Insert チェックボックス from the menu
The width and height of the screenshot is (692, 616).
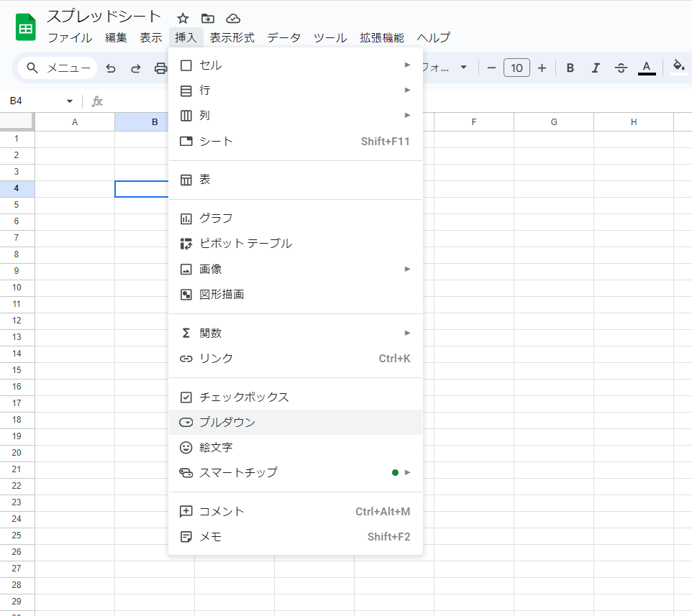coord(244,397)
